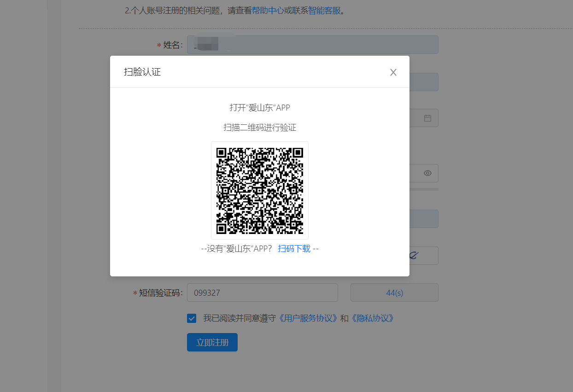The image size is (573, 392).
Task: Toggle password visibility eye icon
Action: (427, 173)
